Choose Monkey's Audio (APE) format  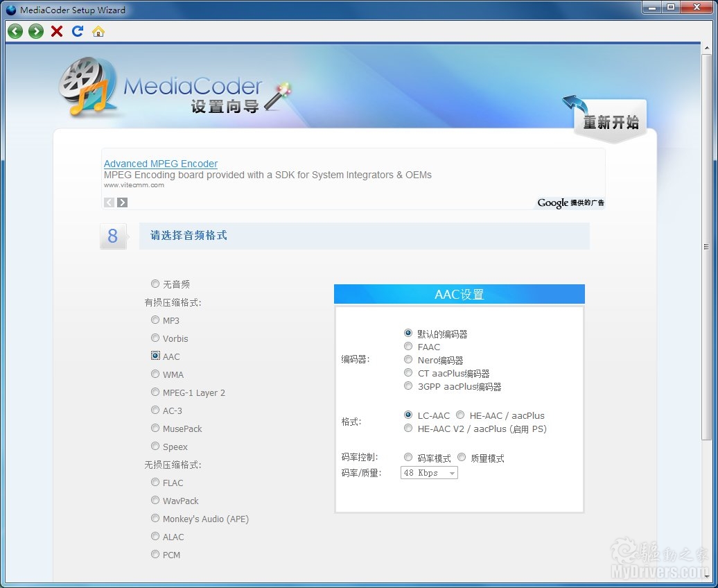155,519
